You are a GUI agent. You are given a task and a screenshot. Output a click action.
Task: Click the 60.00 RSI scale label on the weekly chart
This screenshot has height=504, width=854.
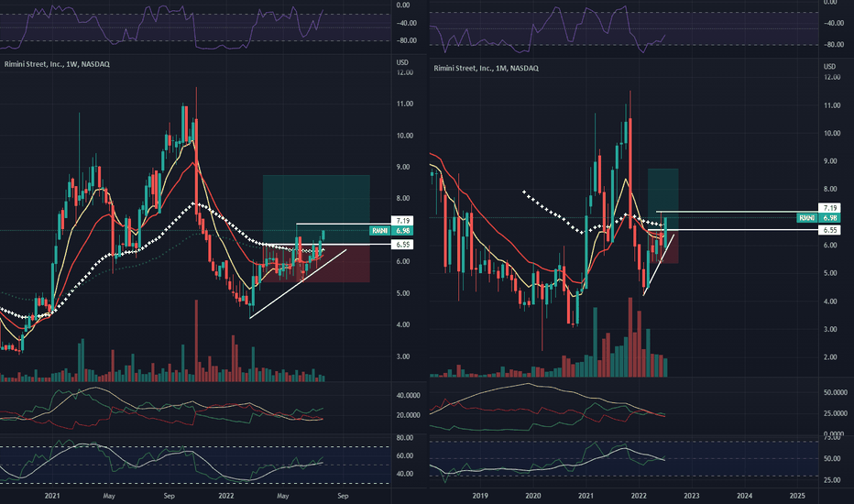click(x=405, y=455)
